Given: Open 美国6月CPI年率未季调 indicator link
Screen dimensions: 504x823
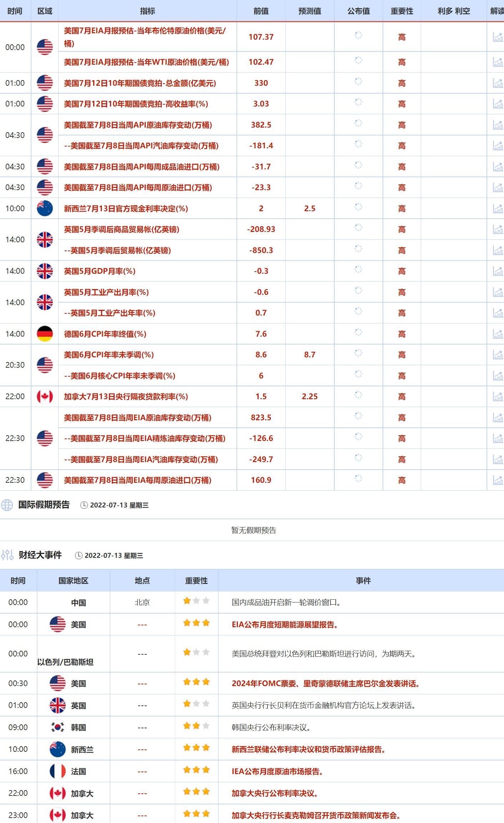Looking at the screenshot, I should (x=109, y=355).
